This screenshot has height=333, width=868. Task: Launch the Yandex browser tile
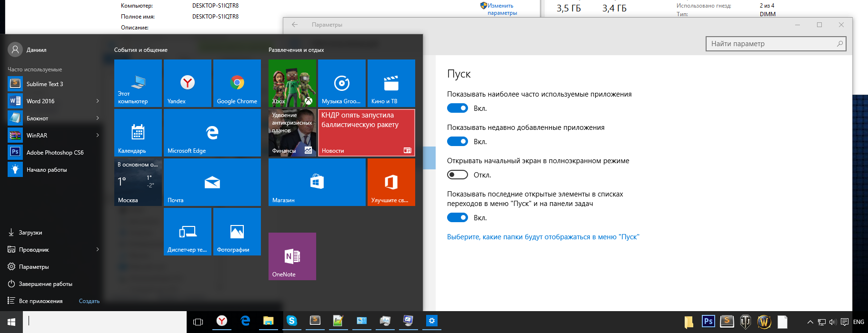click(x=188, y=83)
